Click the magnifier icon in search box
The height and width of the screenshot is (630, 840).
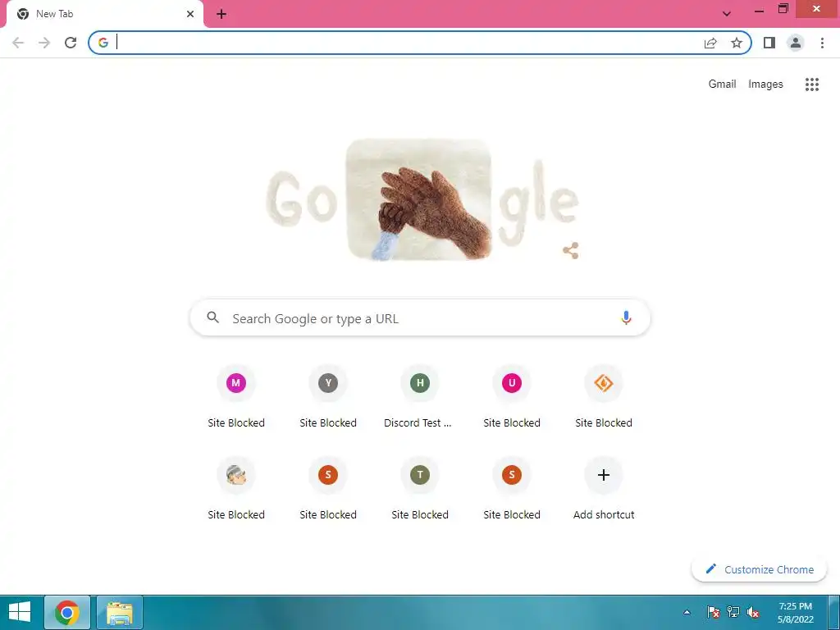tap(212, 317)
